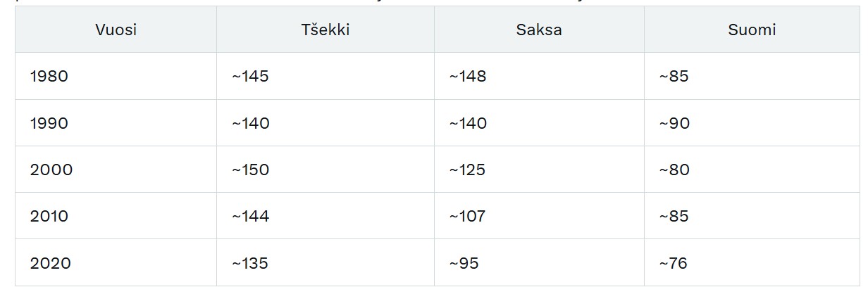Click the ~145 value for Tšekki
868x306 pixels.
coord(250,76)
